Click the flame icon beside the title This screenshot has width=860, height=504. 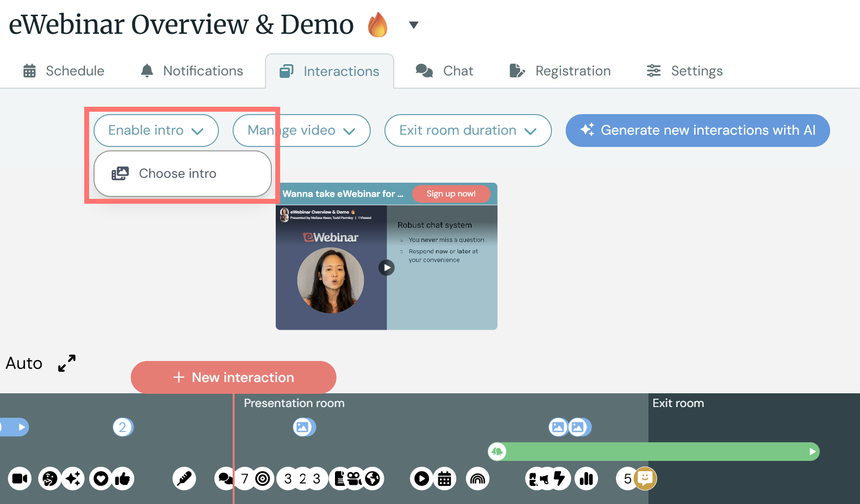378,24
